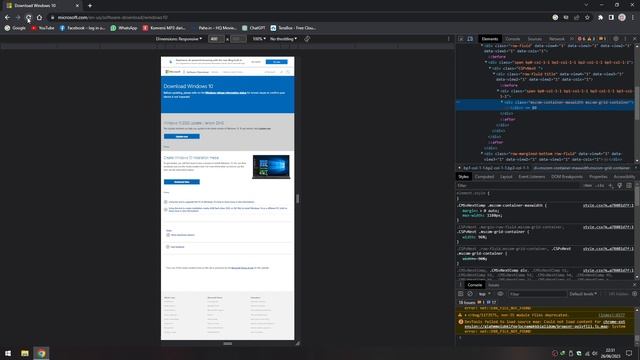The width and height of the screenshot is (640, 360).
Task: Select the DOM Breakpoints tab
Action: coord(567,177)
